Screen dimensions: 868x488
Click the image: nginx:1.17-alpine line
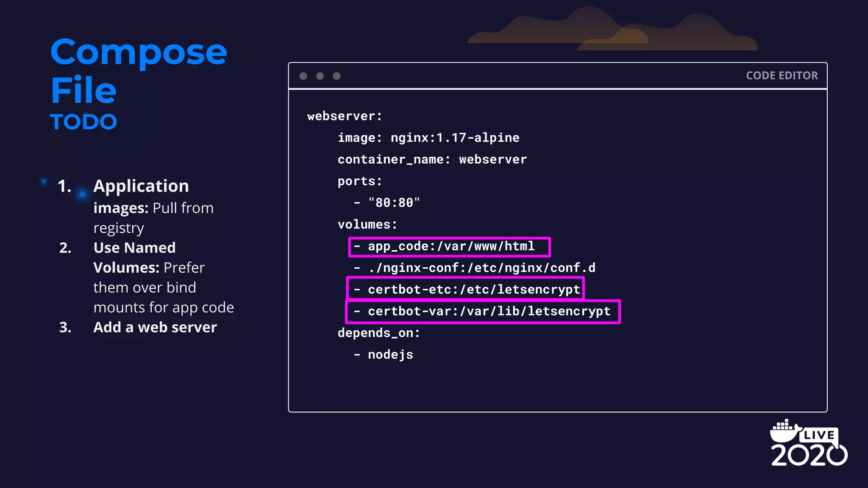[428, 138]
